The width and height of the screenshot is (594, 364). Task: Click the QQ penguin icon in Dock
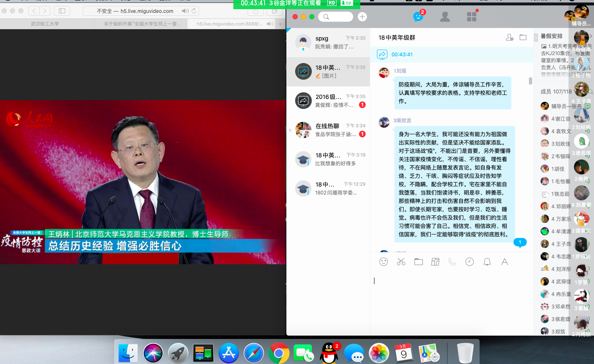pos(329,353)
